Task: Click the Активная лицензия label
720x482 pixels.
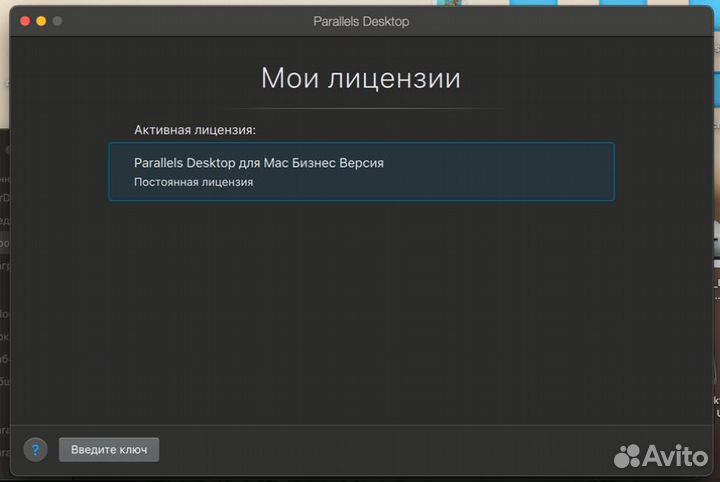Action: point(195,130)
